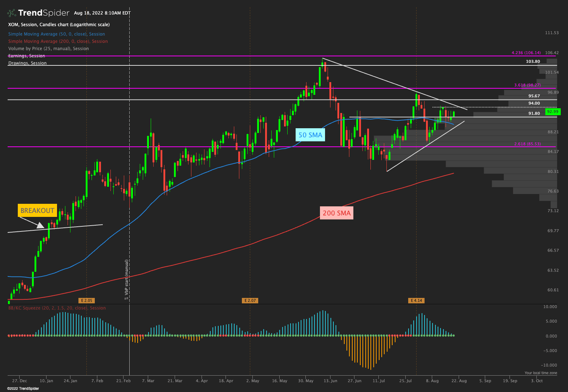Click the TrendSpider spider logo icon

pyautogui.click(x=12, y=13)
